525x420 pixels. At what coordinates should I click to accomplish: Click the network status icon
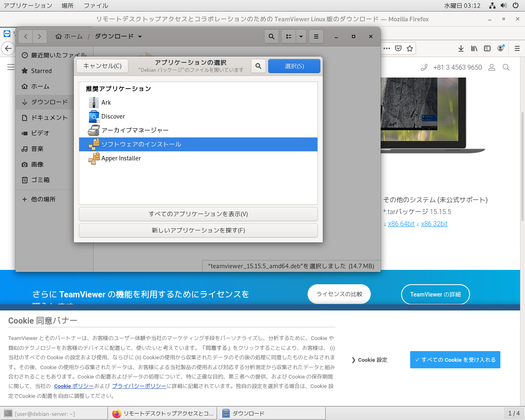pyautogui.click(x=492, y=6)
